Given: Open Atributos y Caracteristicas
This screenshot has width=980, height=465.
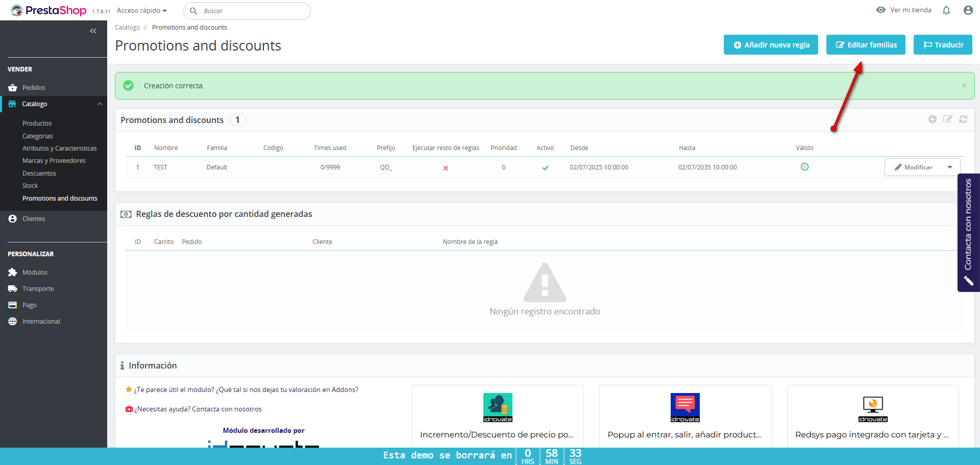Looking at the screenshot, I should [60, 149].
